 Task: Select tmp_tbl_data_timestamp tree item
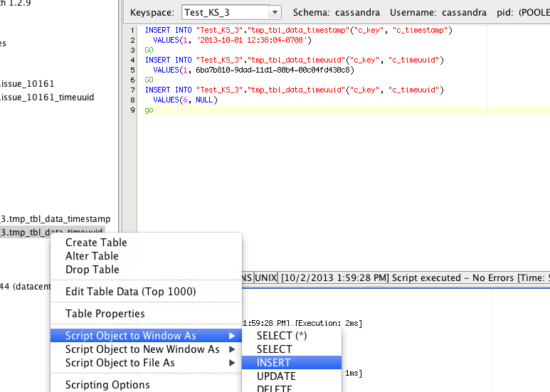55,219
